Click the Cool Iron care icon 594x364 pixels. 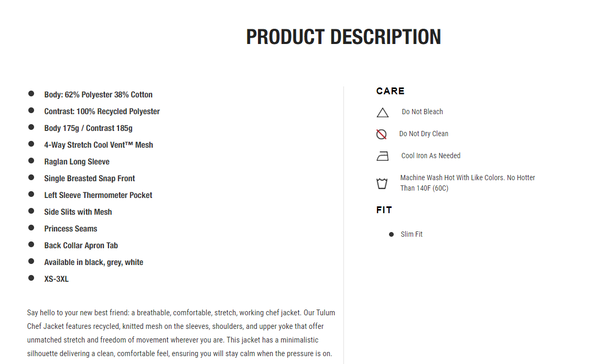click(383, 156)
